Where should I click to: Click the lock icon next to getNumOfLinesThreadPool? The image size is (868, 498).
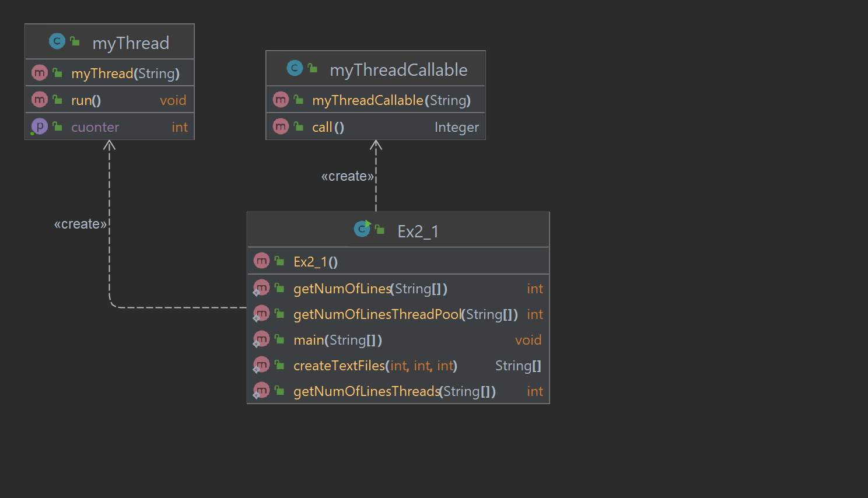[x=279, y=313]
